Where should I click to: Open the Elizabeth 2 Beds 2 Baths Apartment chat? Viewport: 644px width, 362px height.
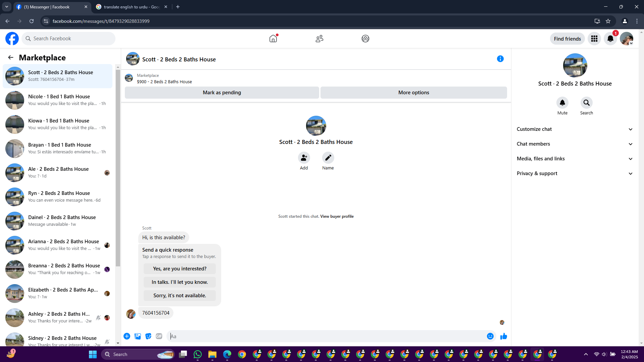coord(58,294)
